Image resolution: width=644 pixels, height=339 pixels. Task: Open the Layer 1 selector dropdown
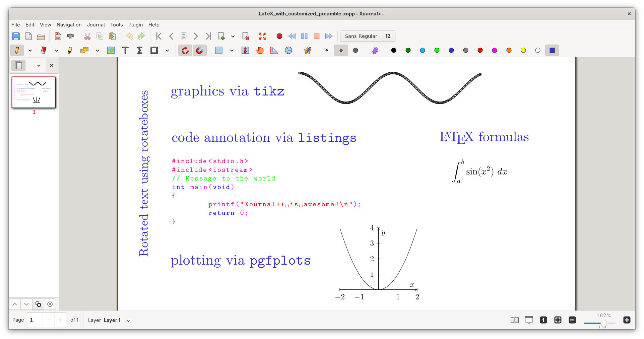[x=128, y=321]
